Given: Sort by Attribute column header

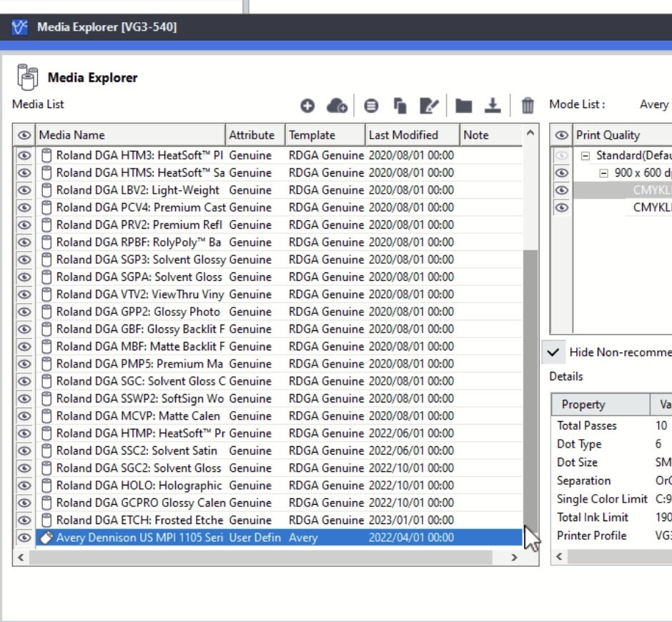Looking at the screenshot, I should (255, 135).
